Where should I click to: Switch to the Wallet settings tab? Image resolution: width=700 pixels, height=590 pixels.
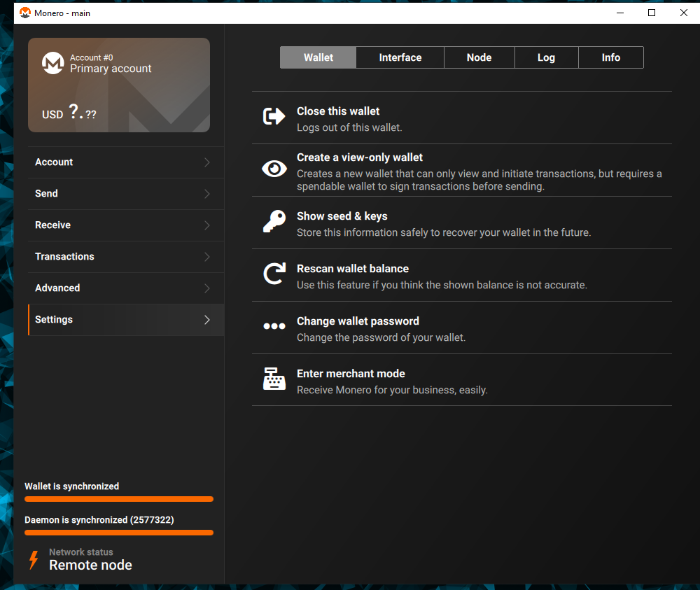pyautogui.click(x=318, y=57)
